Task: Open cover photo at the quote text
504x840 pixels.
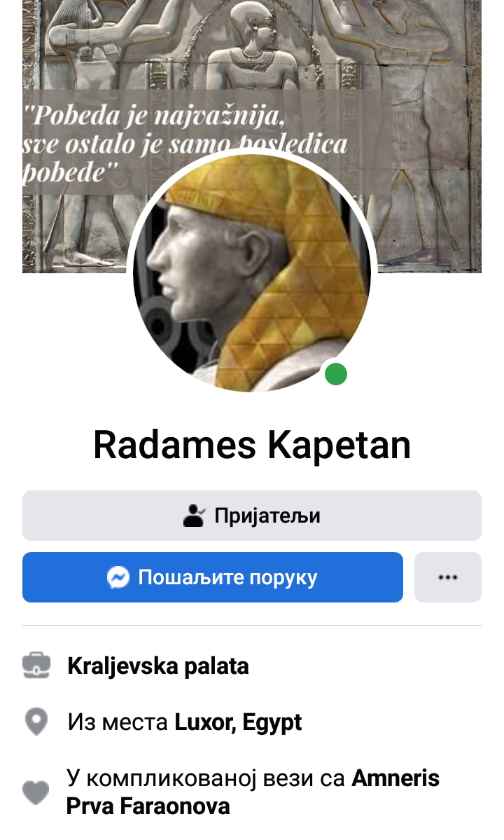Action: point(185,143)
